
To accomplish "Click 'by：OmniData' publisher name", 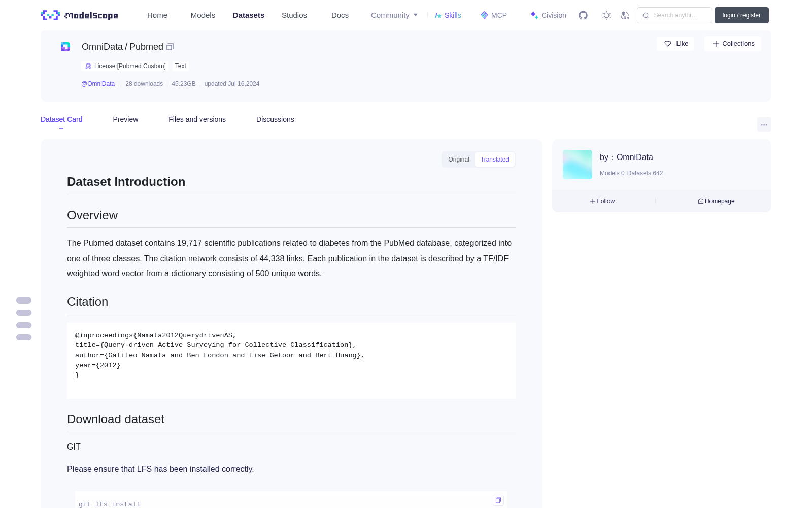I will pos(626,157).
